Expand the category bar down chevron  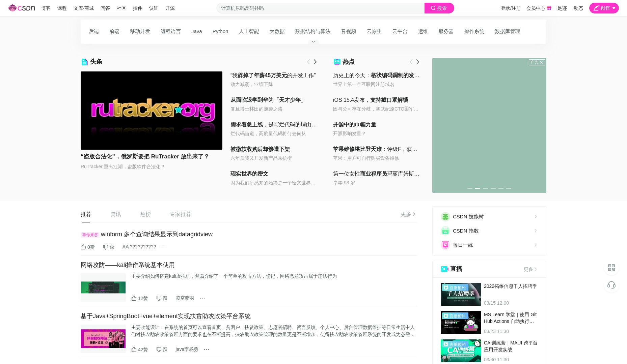click(313, 42)
